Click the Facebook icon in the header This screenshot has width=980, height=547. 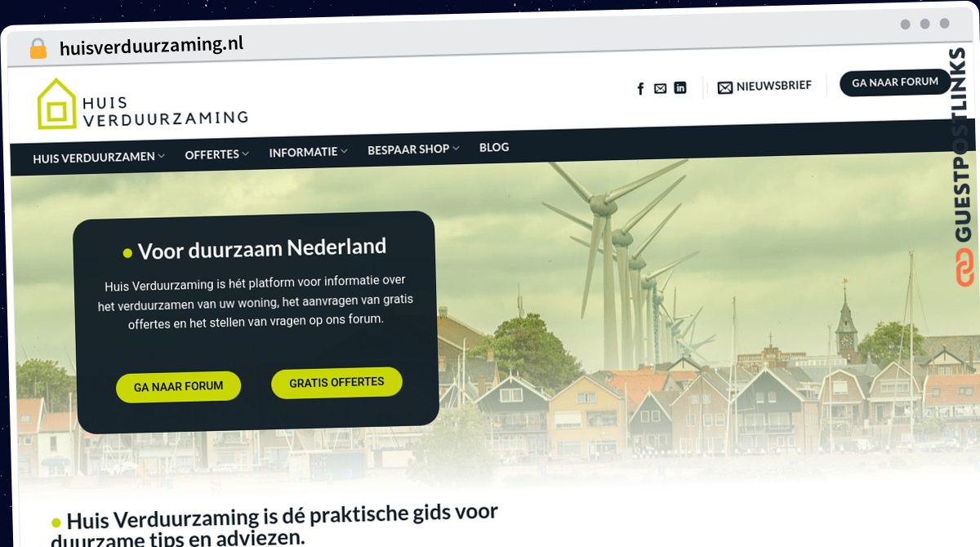pyautogui.click(x=640, y=89)
